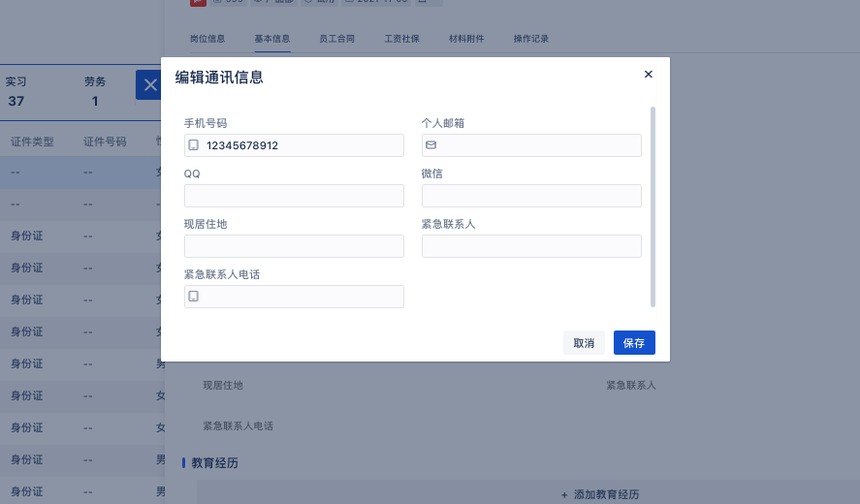This screenshot has height=504, width=860.
Task: Click the phone icon in 手机号码 field
Action: [194, 145]
